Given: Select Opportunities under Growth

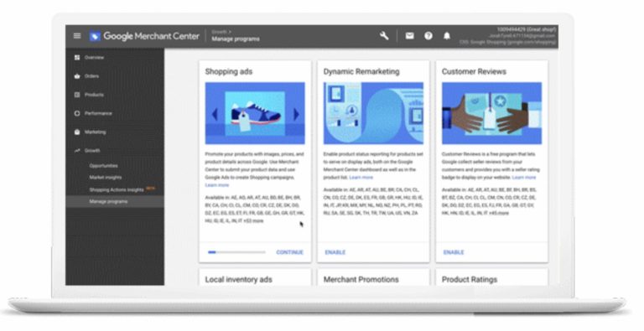Looking at the screenshot, I should (x=103, y=166).
